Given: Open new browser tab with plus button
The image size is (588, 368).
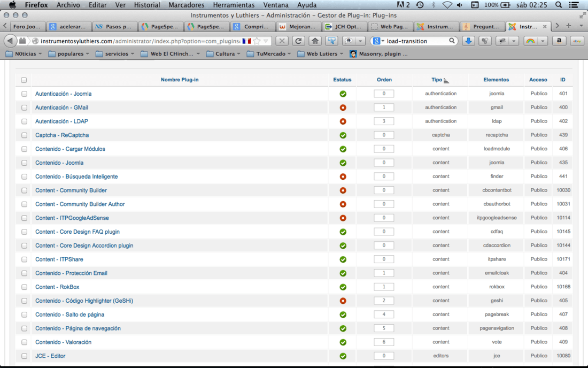Looking at the screenshot, I should tap(569, 26).
